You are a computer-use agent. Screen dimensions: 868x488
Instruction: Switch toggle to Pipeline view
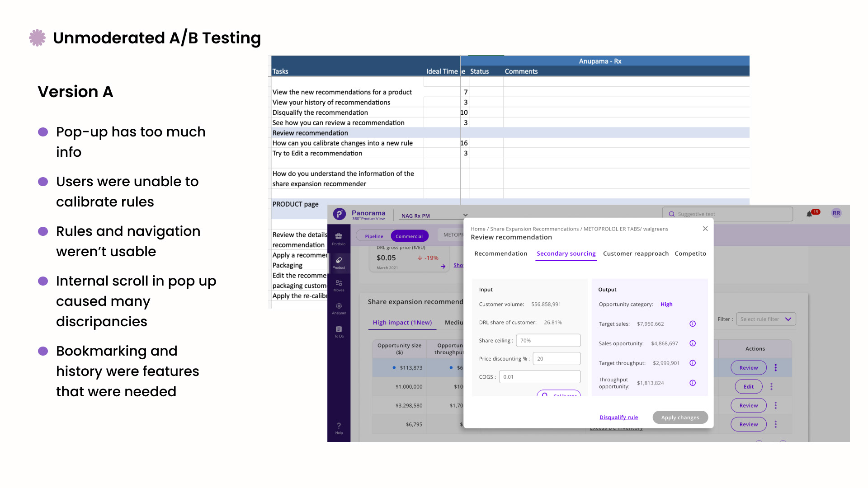pos(374,236)
